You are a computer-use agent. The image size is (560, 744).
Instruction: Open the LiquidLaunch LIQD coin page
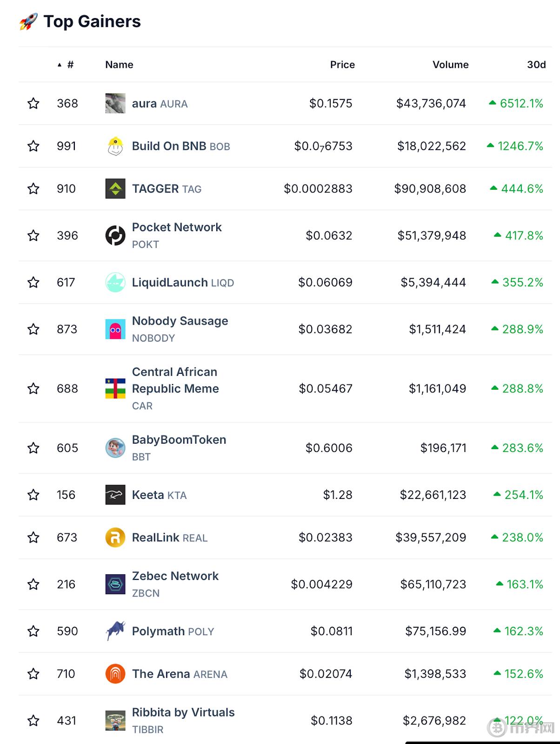pos(183,282)
